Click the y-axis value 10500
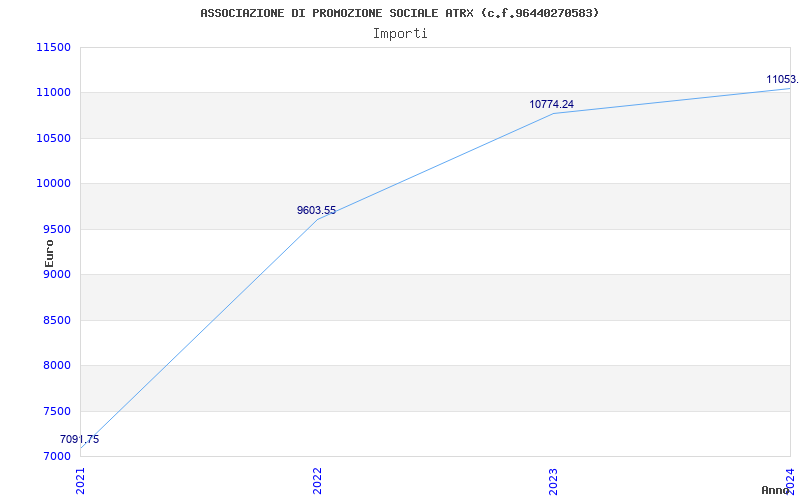This screenshot has width=800, height=500. tap(53, 138)
